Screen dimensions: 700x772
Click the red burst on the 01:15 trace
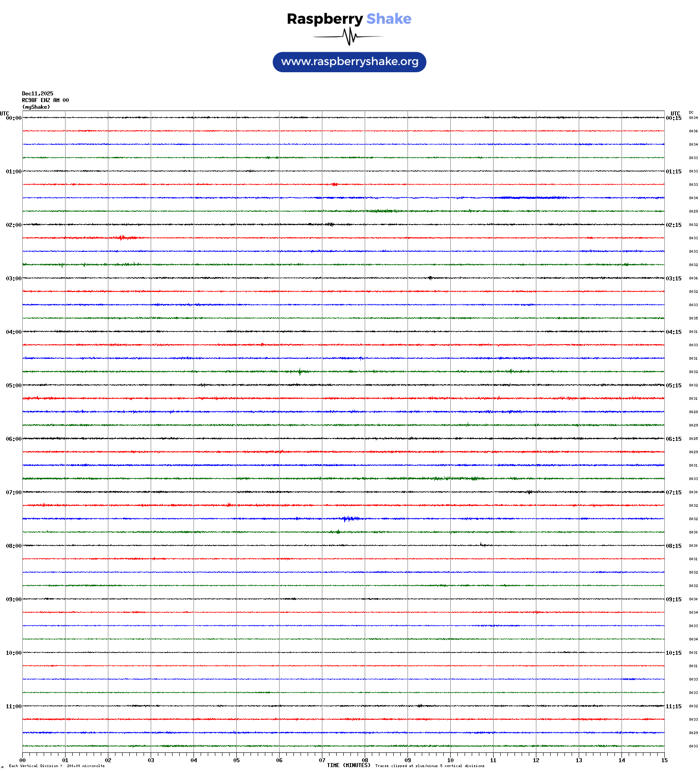coord(334,184)
